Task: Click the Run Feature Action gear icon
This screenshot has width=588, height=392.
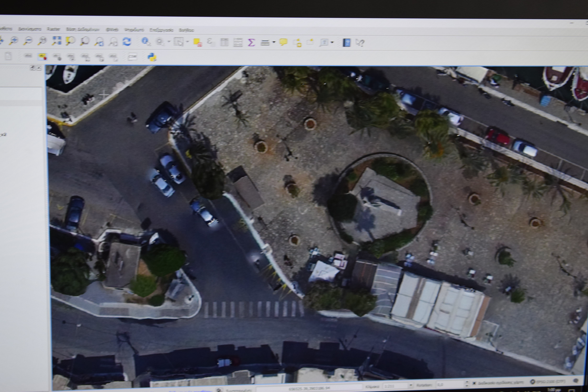Action: (160, 42)
